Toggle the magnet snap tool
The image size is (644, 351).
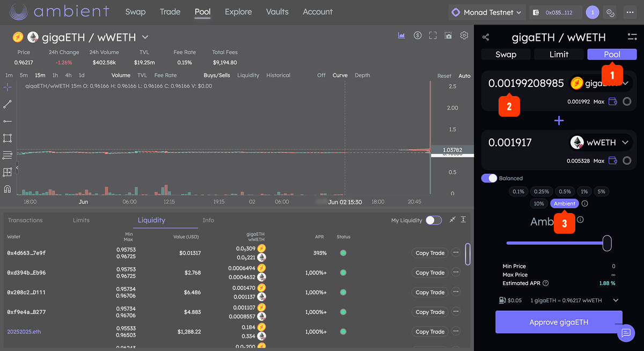8,189
